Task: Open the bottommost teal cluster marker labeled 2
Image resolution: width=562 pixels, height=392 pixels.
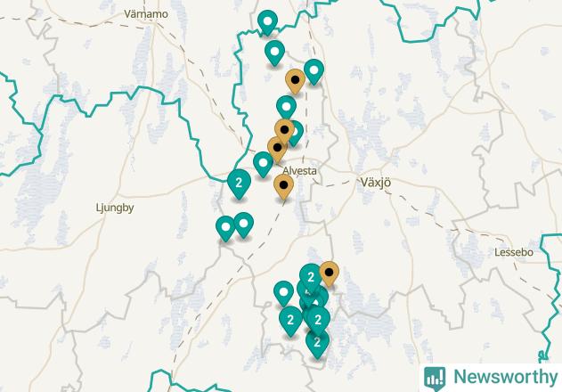Action: [317, 344]
